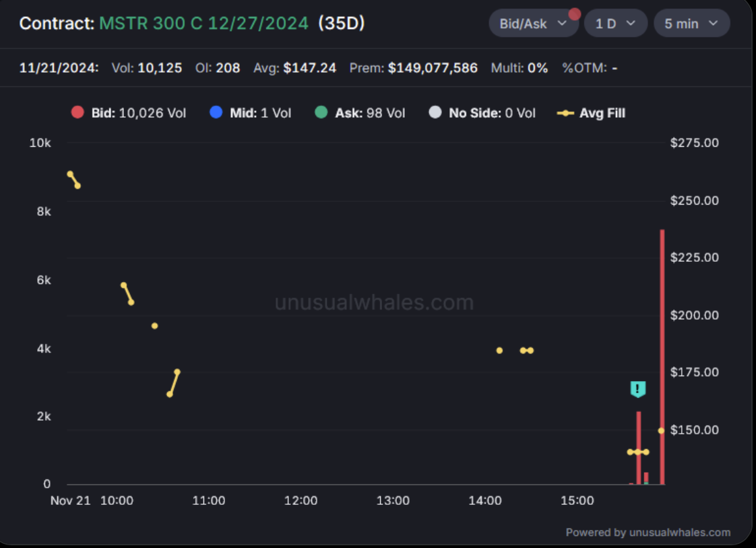Click the isolated Avg Fill point near $195
The image size is (756, 548).
[154, 326]
